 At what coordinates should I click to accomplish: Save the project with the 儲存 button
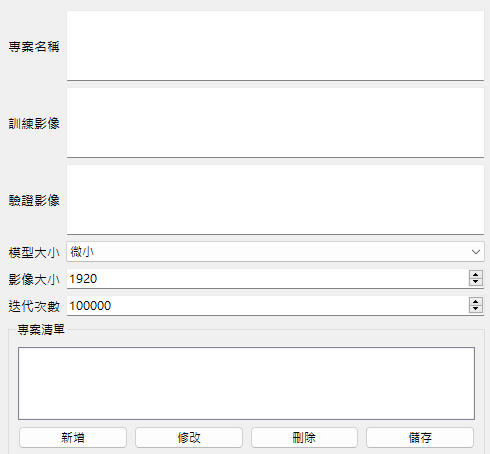pyautogui.click(x=420, y=437)
